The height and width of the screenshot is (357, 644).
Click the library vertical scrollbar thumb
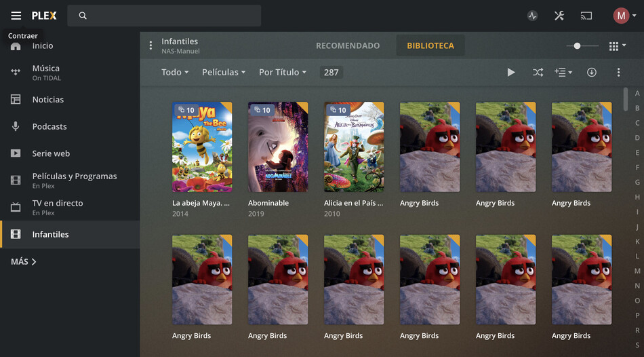[x=626, y=99]
